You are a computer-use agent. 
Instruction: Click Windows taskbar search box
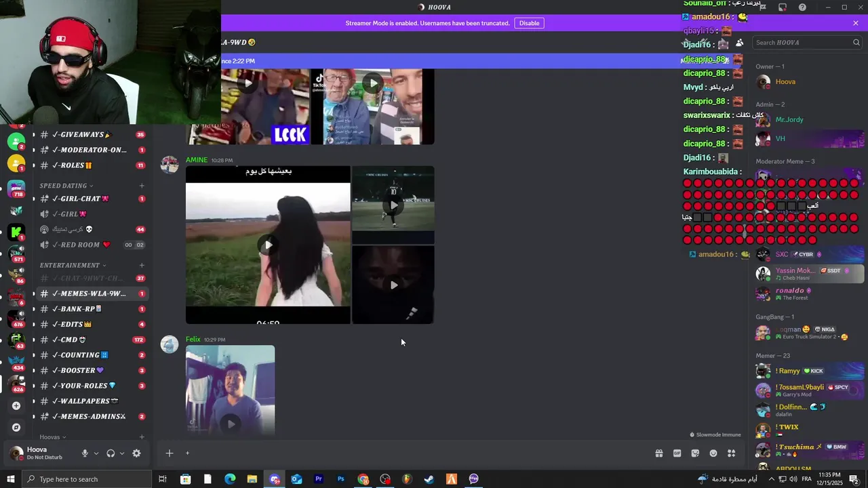(85, 479)
